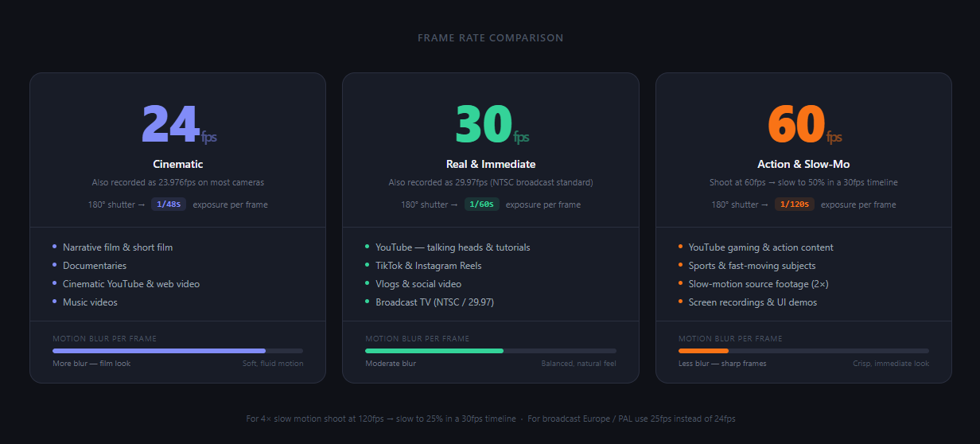Image resolution: width=980 pixels, height=444 pixels.
Task: Click the 120fps slow motion footer note
Action: 383,419
